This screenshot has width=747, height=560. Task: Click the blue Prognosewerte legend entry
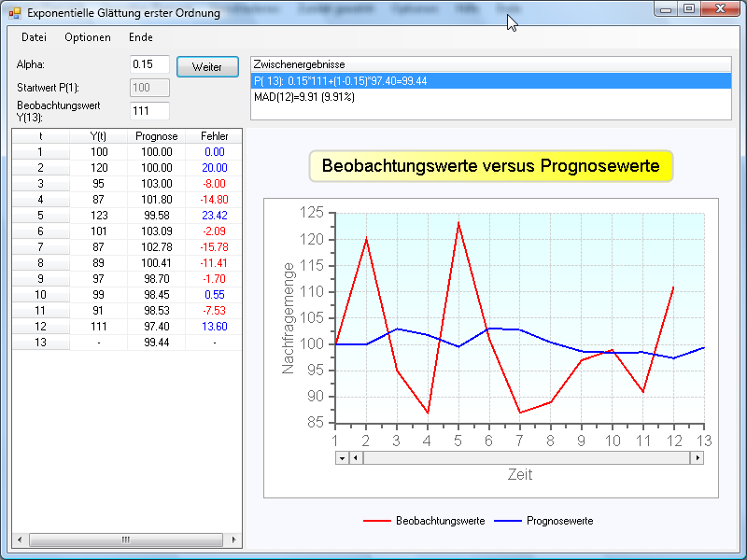point(545,521)
